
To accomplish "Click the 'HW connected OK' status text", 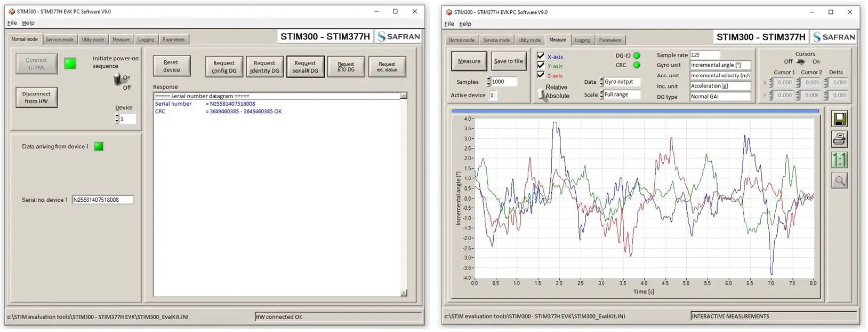I will coord(279,317).
